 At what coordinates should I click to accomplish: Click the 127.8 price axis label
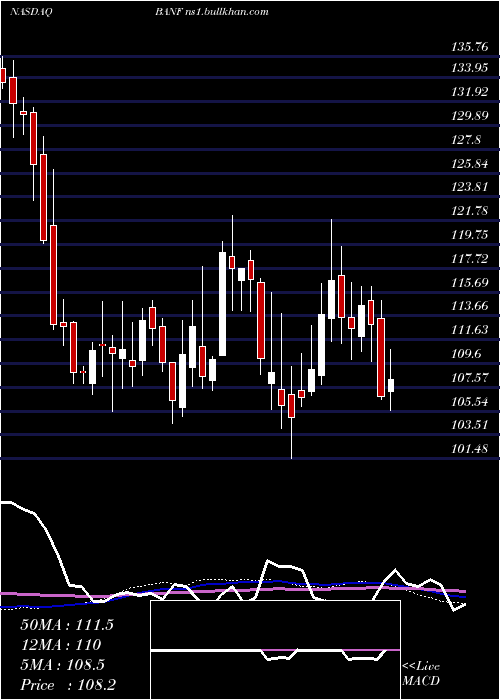pos(466,140)
